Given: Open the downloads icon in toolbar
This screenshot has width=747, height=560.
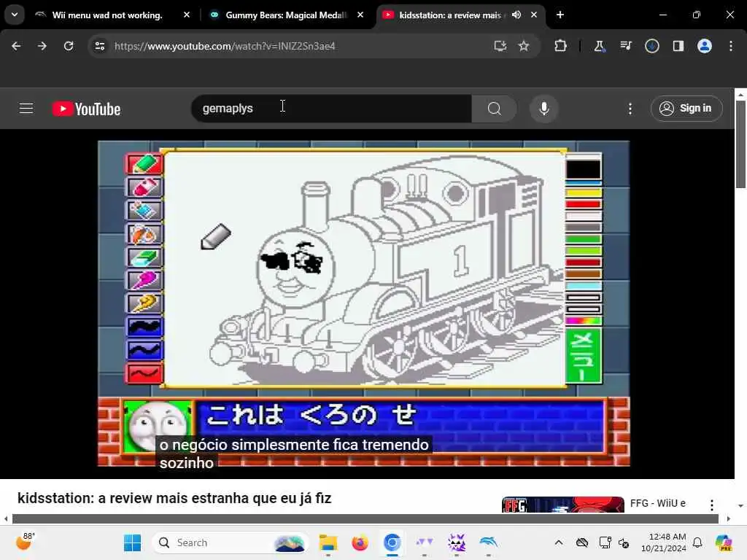Looking at the screenshot, I should (651, 46).
